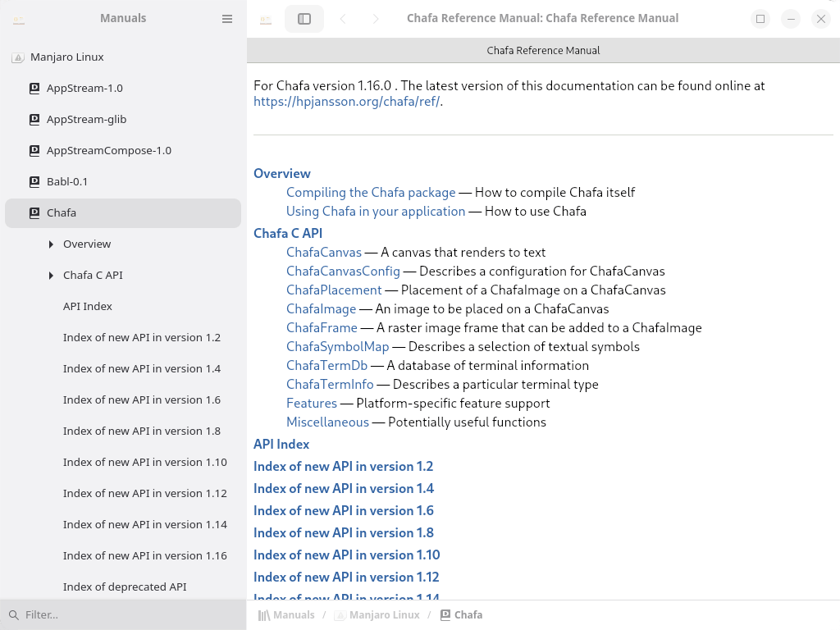Go forward with the right arrow
This screenshot has height=630, width=840.
pos(376,19)
